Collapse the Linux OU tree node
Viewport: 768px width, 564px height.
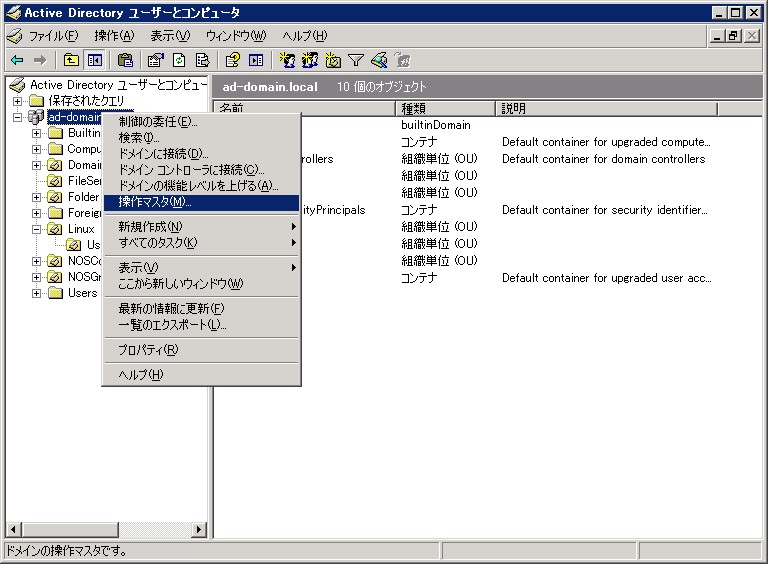37,229
